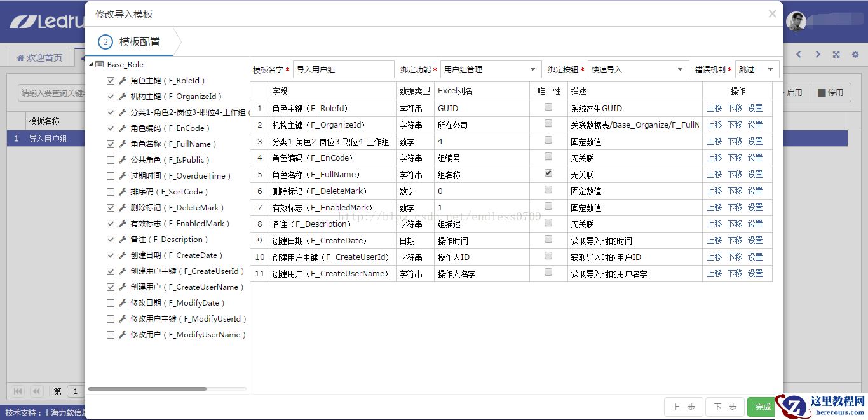
Task: Toggle uniqueness checkbox for 角色名称 row
Action: pos(548,173)
